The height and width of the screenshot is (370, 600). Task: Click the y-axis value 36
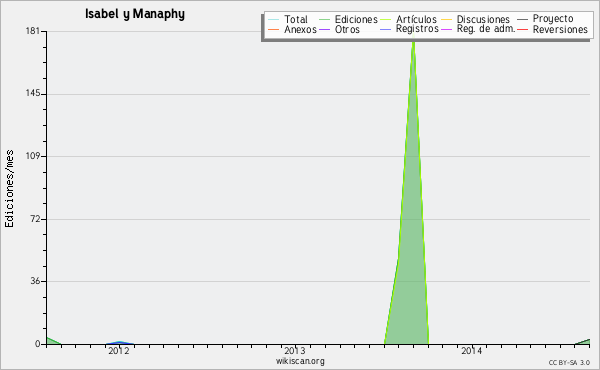(35, 281)
